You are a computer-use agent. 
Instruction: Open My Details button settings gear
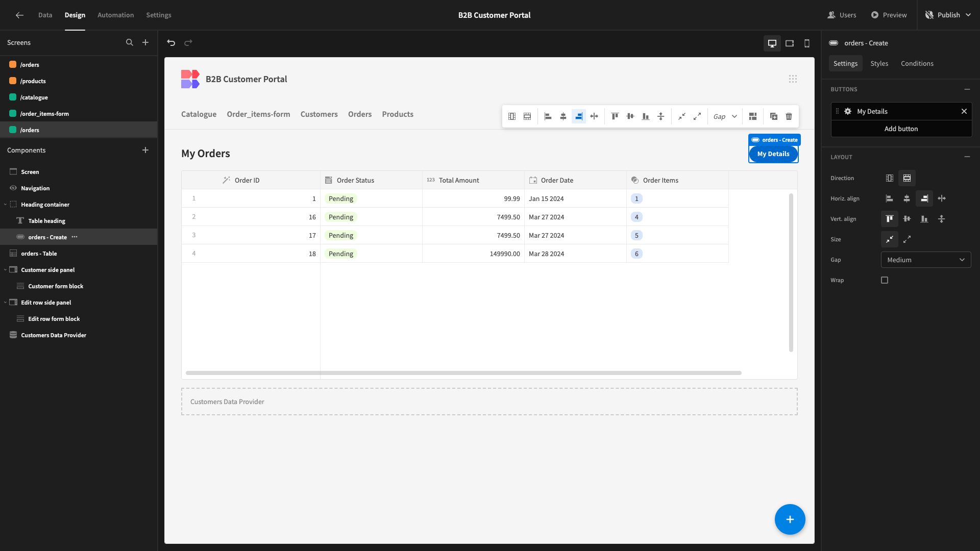[x=848, y=111]
